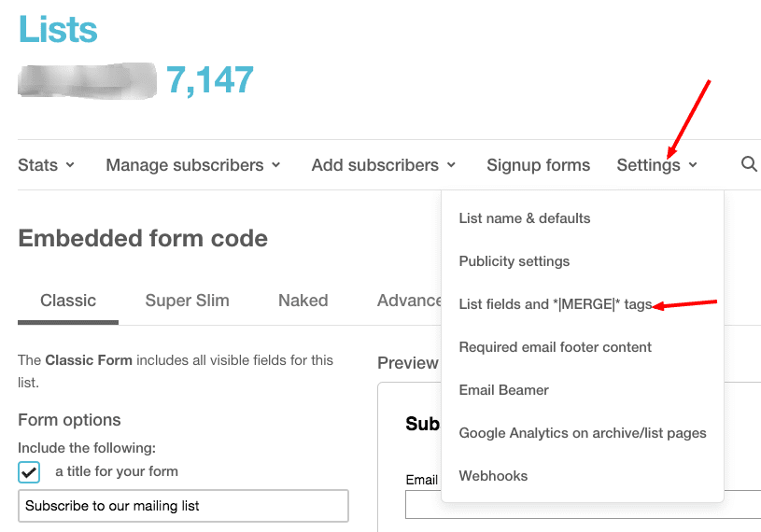
Task: Toggle the "a title for your form" checkbox
Action: (x=29, y=471)
